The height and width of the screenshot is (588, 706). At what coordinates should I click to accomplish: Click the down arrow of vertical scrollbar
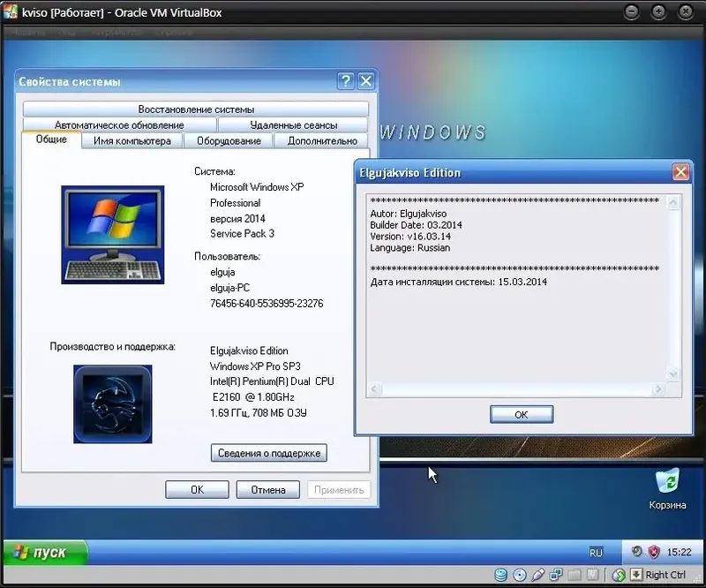pyautogui.click(x=673, y=374)
